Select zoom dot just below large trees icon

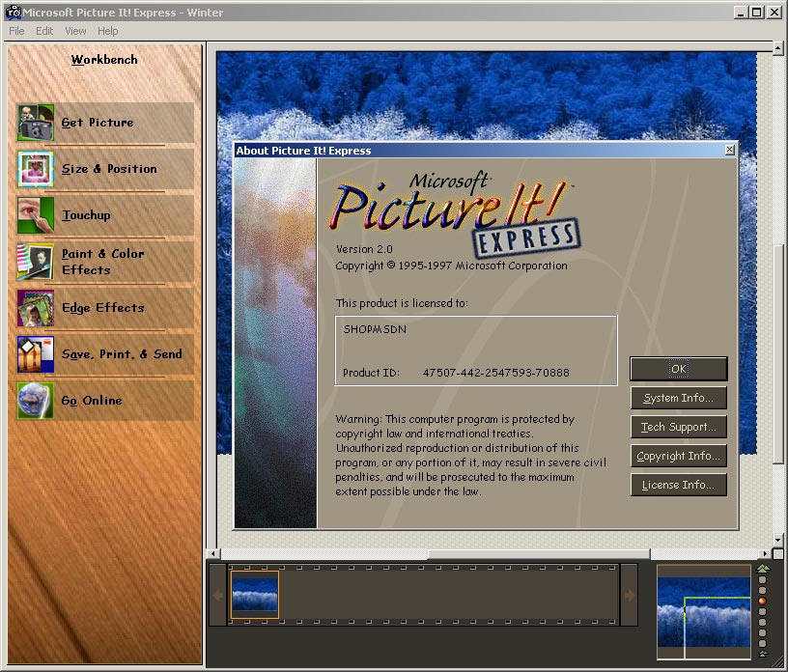pyautogui.click(x=762, y=579)
